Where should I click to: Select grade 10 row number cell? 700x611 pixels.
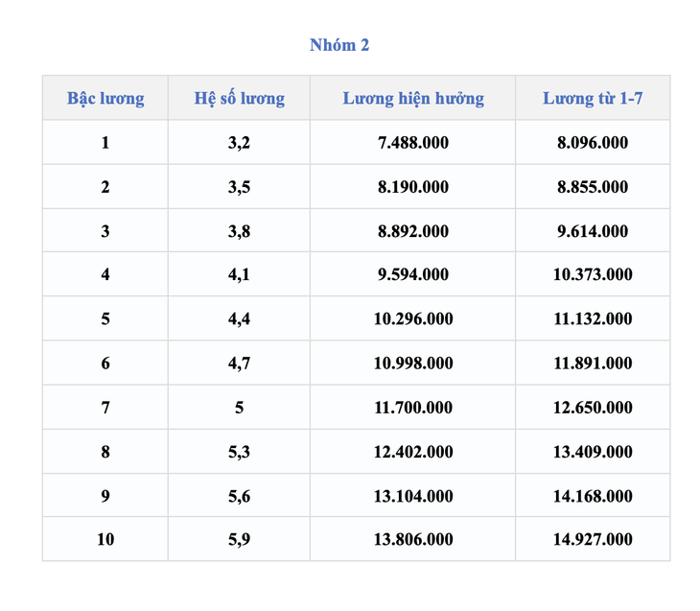point(105,539)
